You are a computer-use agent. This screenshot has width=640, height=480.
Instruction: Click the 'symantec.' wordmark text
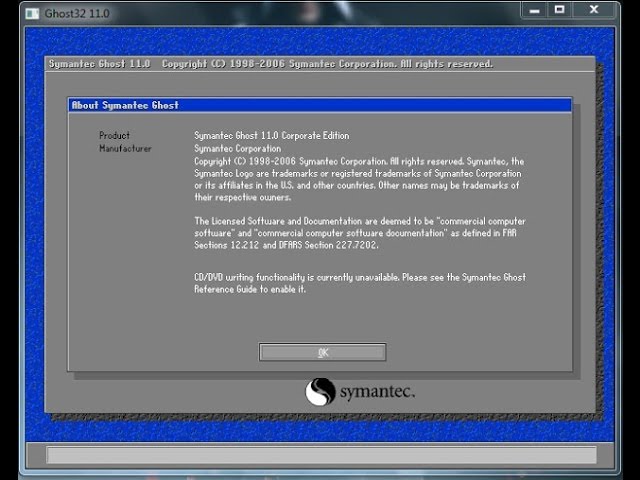point(378,392)
